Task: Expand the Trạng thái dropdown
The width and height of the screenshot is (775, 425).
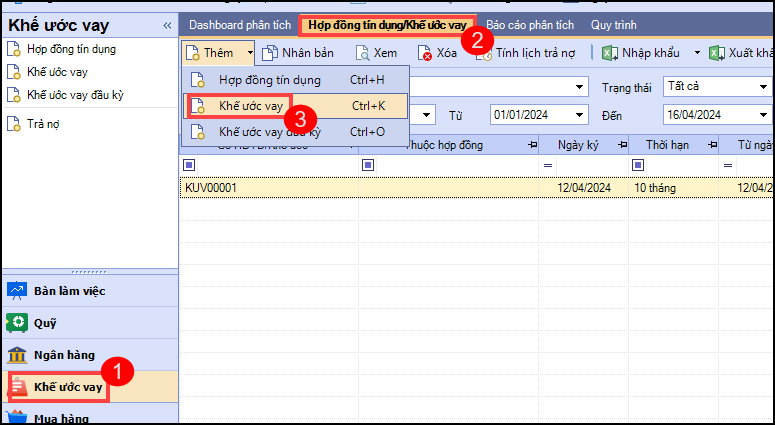Action: pos(764,87)
